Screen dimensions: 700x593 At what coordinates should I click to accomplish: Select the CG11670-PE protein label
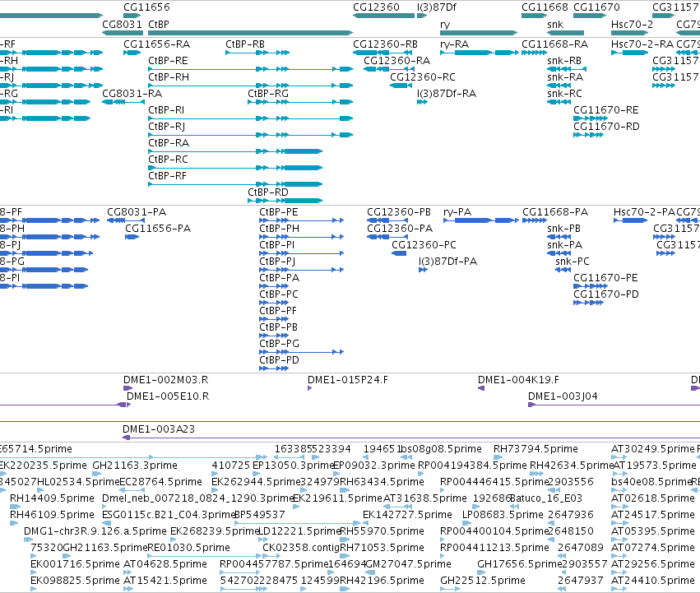605,278
